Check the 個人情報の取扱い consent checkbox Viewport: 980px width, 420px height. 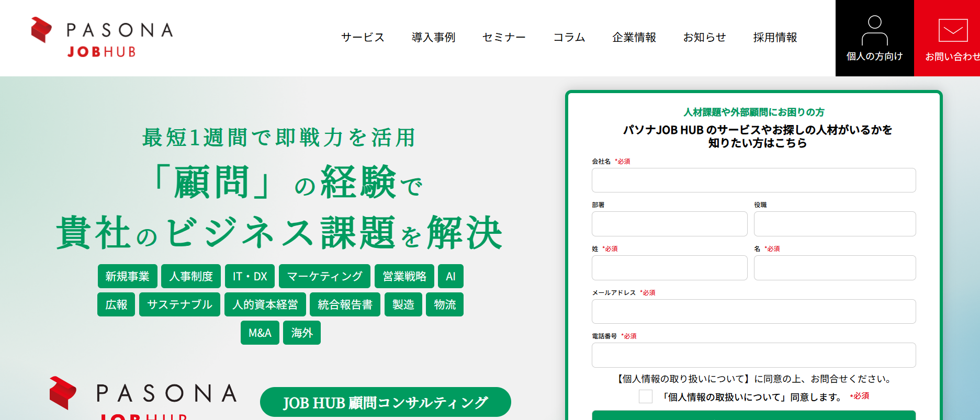646,397
